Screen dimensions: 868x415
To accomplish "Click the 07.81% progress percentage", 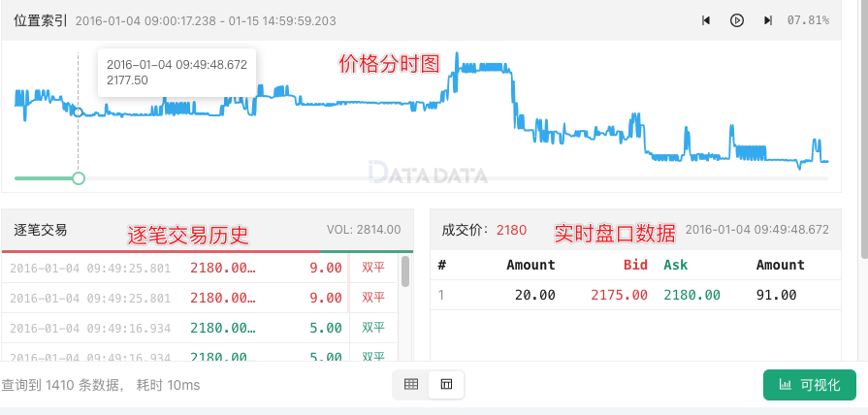I will (808, 20).
